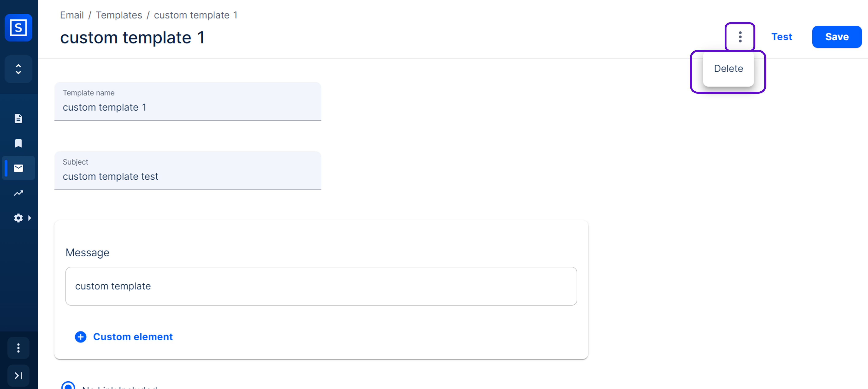Expand the arrow beside the settings gear
Screen dimensions: 868x389
point(30,218)
